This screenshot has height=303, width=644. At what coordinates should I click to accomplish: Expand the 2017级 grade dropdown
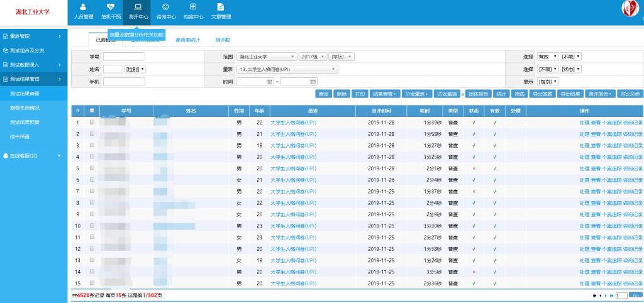tap(313, 57)
